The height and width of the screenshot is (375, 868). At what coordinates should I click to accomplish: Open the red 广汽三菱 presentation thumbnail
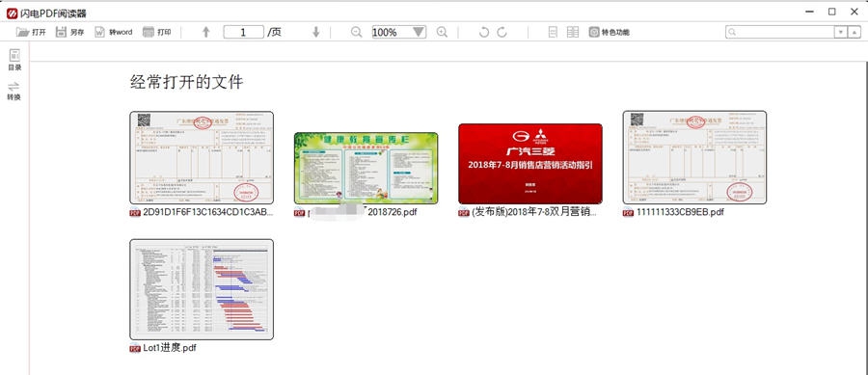[530, 164]
